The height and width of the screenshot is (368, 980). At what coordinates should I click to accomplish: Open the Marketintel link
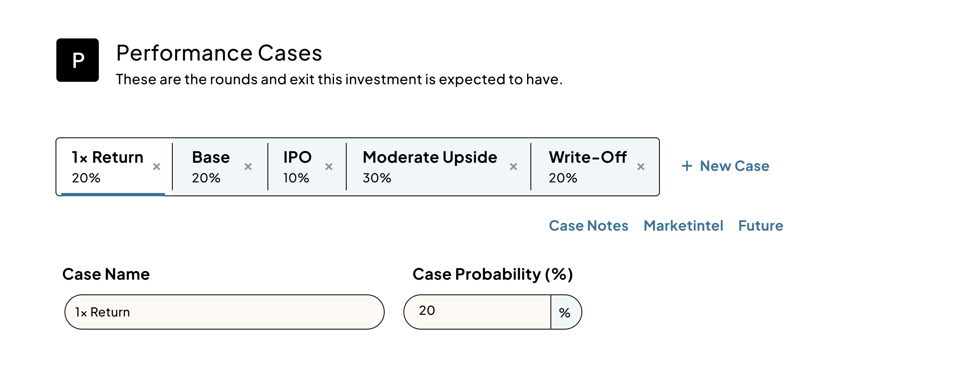(683, 226)
